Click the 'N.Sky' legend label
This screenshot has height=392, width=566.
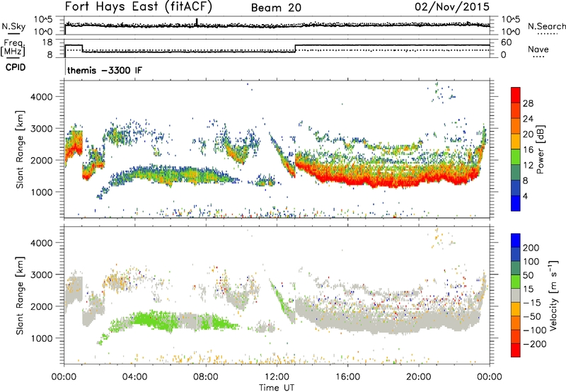point(13,26)
